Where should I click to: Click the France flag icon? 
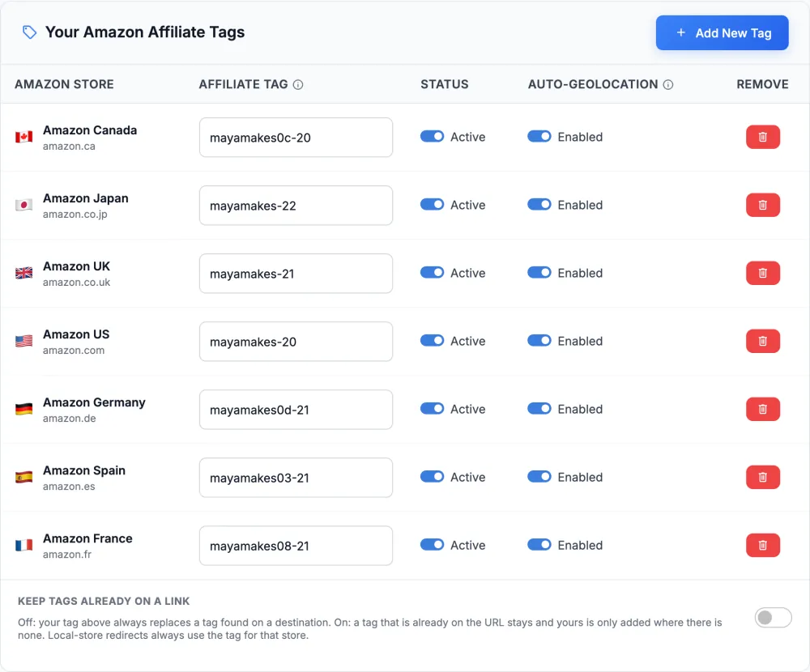23,546
